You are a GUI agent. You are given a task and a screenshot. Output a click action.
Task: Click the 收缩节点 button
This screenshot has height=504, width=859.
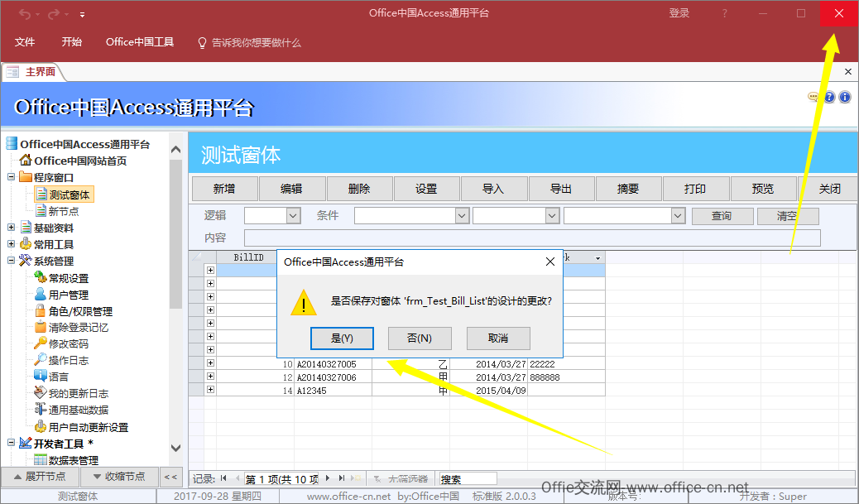pyautogui.click(x=119, y=477)
